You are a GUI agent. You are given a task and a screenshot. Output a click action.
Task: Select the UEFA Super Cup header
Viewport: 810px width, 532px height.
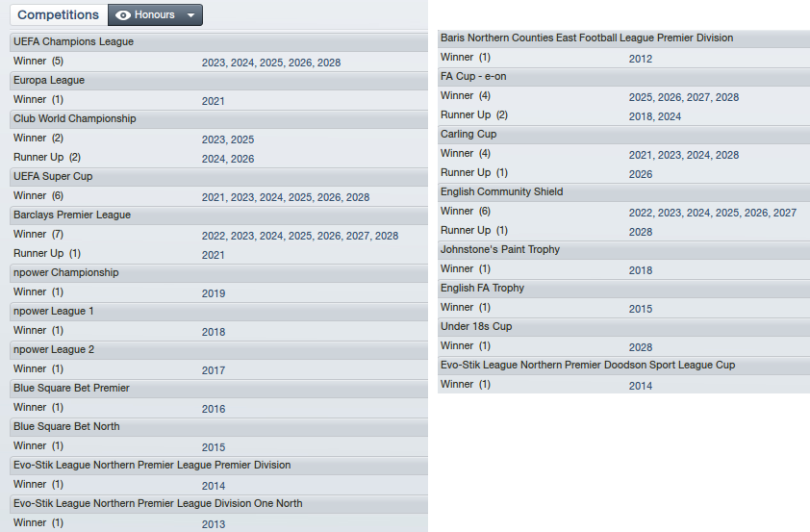point(218,177)
